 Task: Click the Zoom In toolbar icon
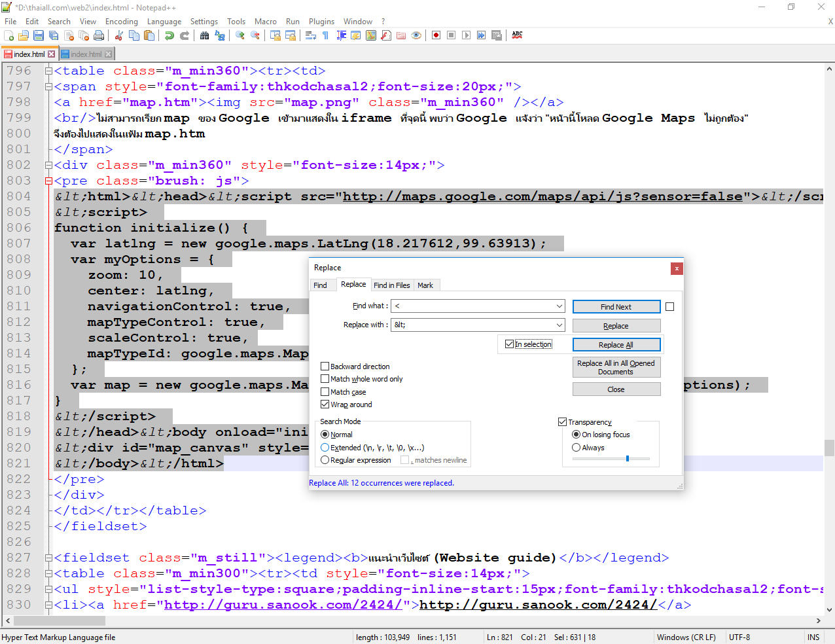coord(240,35)
